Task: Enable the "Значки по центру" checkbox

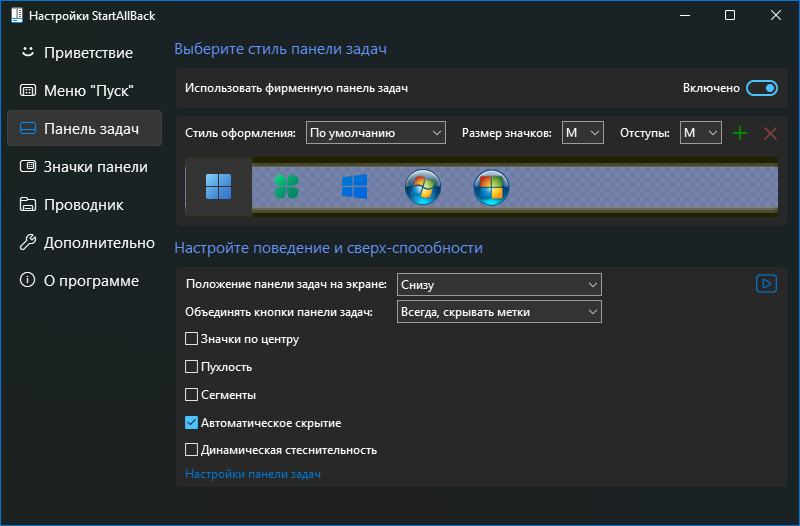Action: coord(192,339)
